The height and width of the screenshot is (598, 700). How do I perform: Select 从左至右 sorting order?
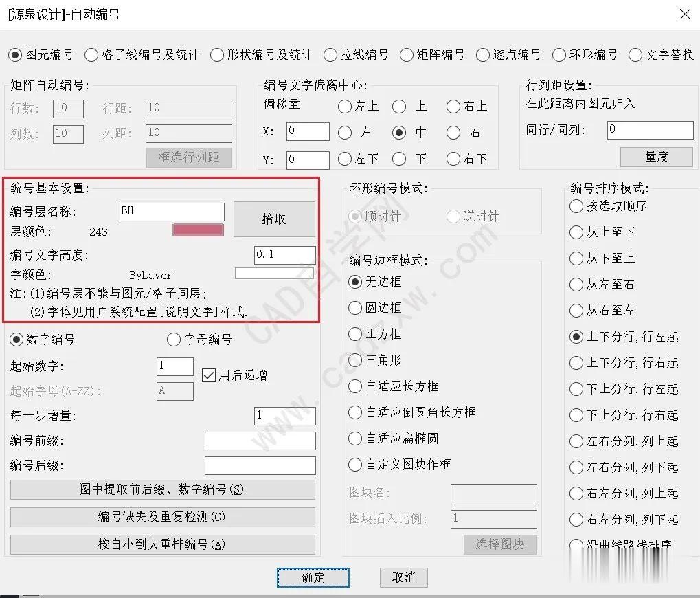click(576, 284)
